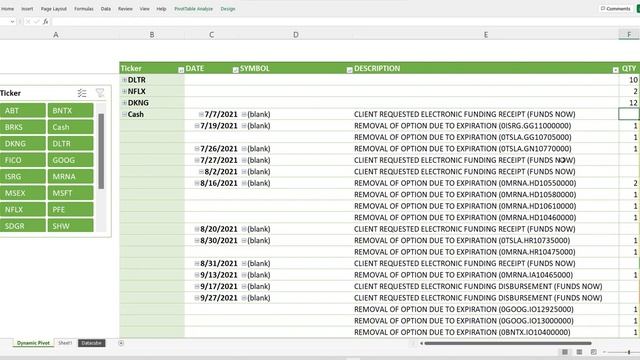Open the DESCRIPTION column filter dropdown

pyautogui.click(x=616, y=70)
